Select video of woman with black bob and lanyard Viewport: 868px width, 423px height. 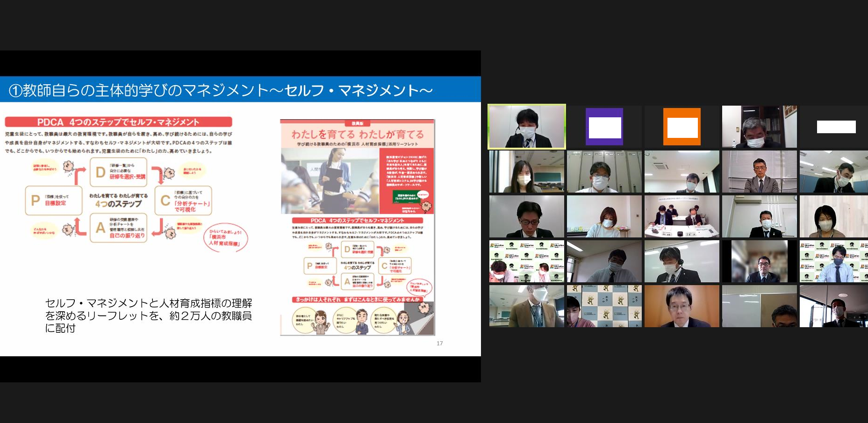[834, 216]
